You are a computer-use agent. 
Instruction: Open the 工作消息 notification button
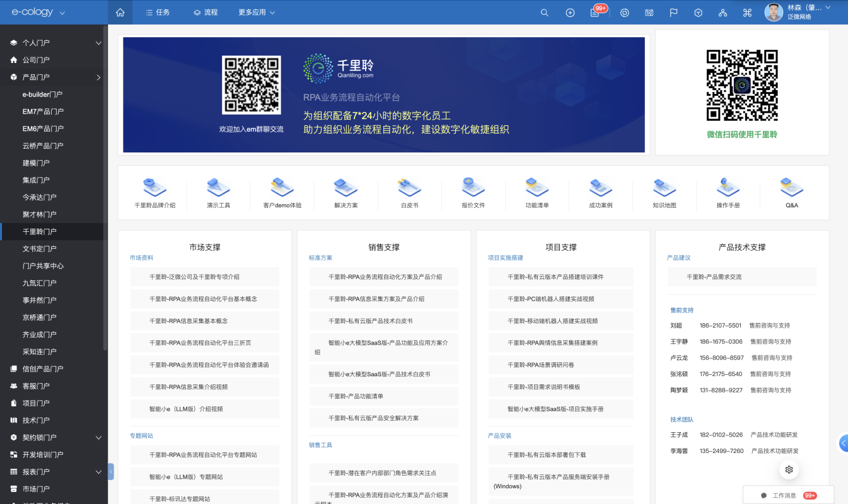click(788, 495)
